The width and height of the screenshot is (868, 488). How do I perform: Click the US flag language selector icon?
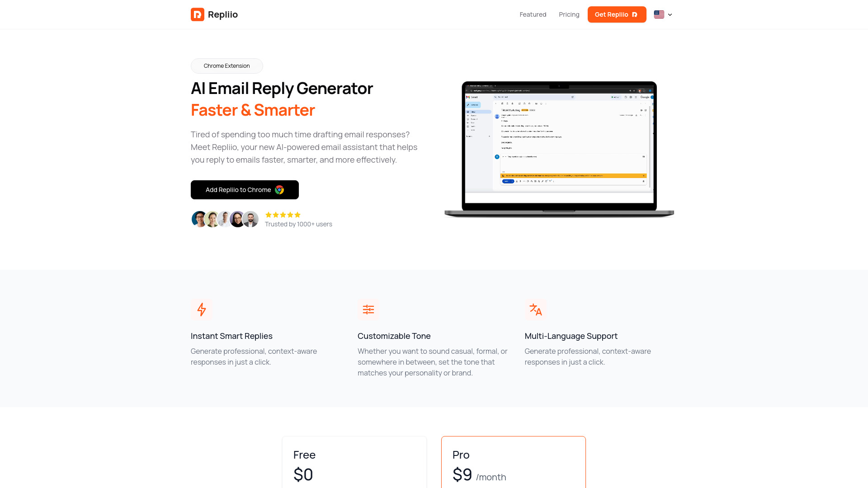click(x=659, y=14)
